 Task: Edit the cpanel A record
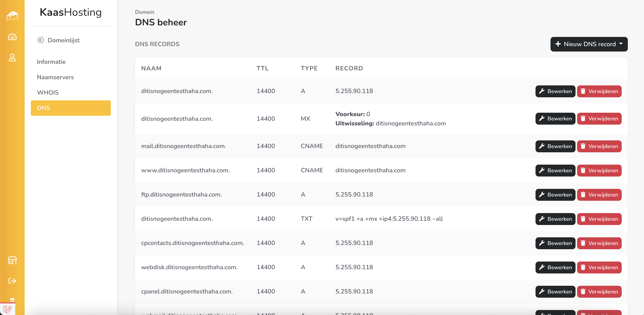[x=555, y=292]
